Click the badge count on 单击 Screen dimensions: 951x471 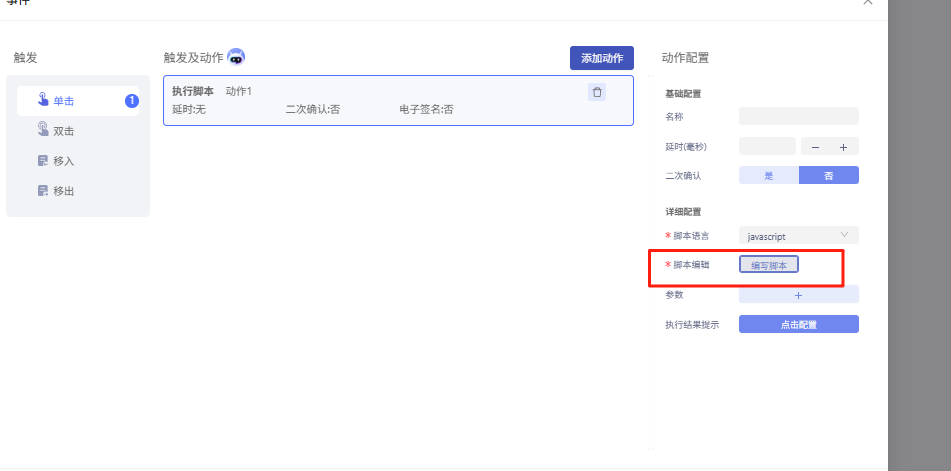[x=132, y=101]
